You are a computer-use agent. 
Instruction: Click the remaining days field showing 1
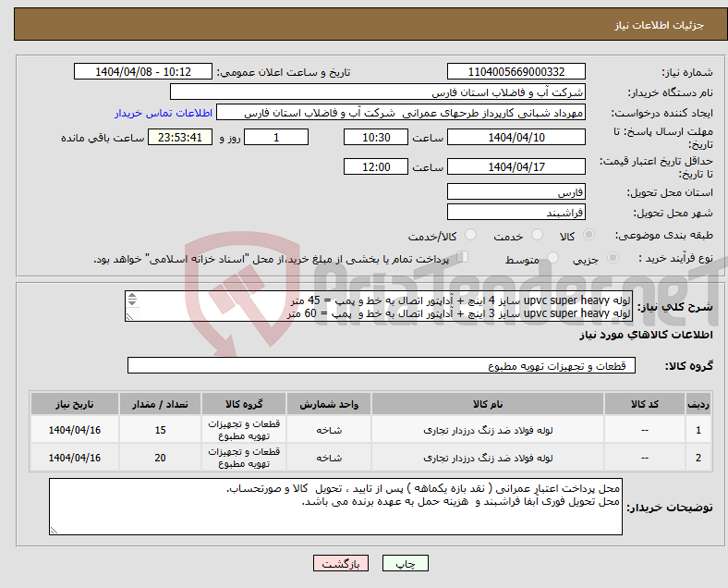[276, 137]
